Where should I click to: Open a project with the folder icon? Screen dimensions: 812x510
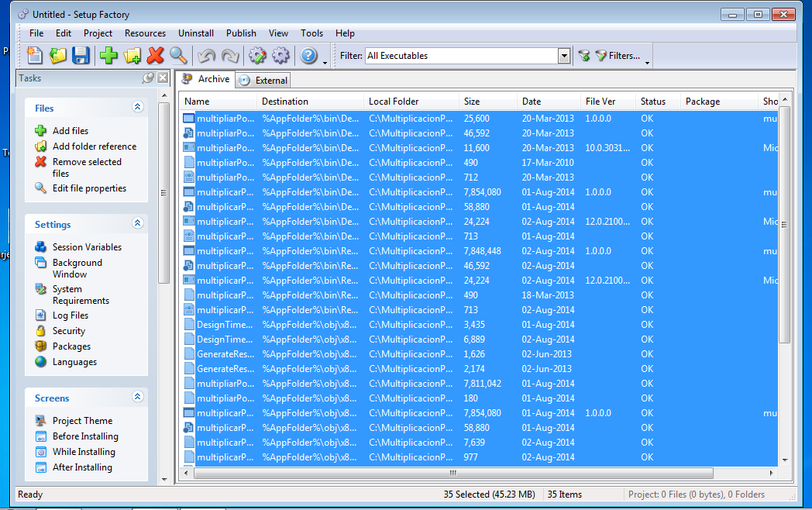pyautogui.click(x=57, y=55)
